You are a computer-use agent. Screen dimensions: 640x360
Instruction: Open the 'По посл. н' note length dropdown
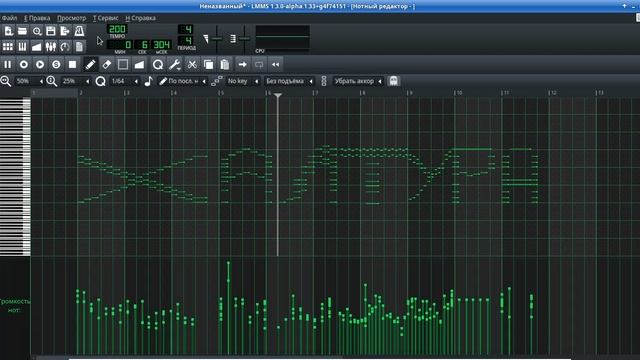182,81
